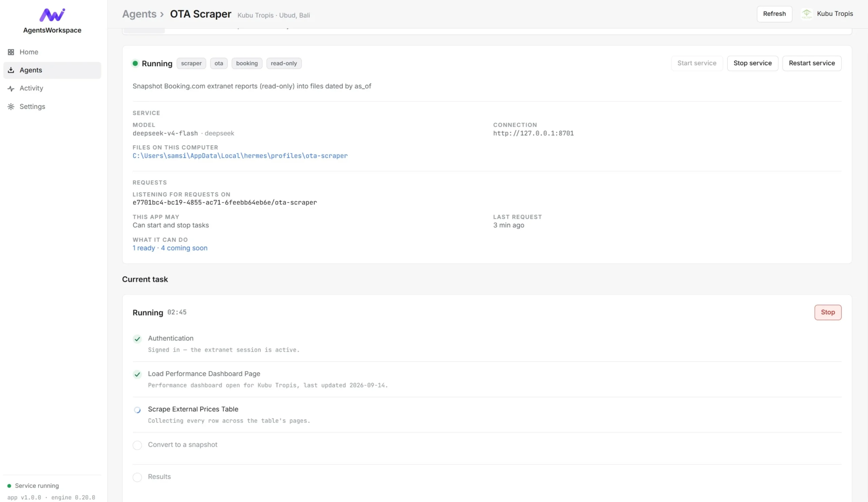Click the Stop service button
Image resolution: width=868 pixels, height=502 pixels.
point(752,63)
